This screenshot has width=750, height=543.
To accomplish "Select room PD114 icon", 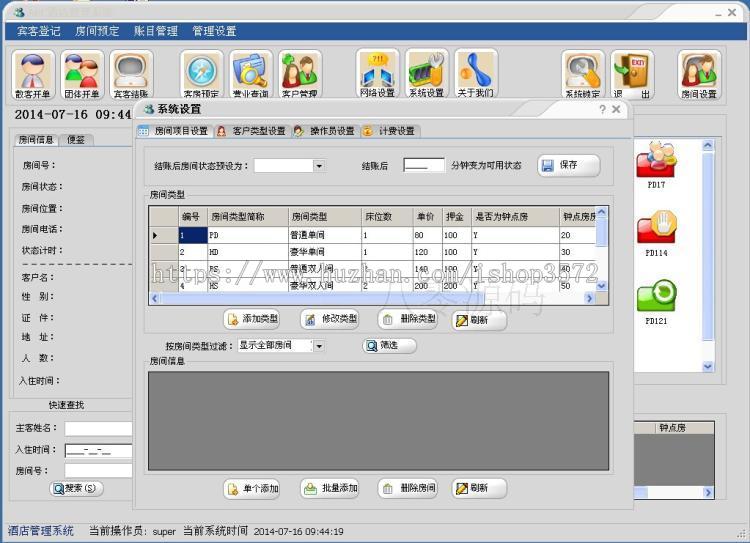I will (x=656, y=233).
